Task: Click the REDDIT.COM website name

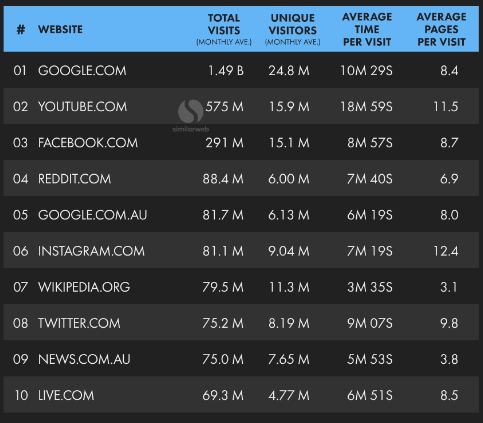Action: (x=74, y=179)
